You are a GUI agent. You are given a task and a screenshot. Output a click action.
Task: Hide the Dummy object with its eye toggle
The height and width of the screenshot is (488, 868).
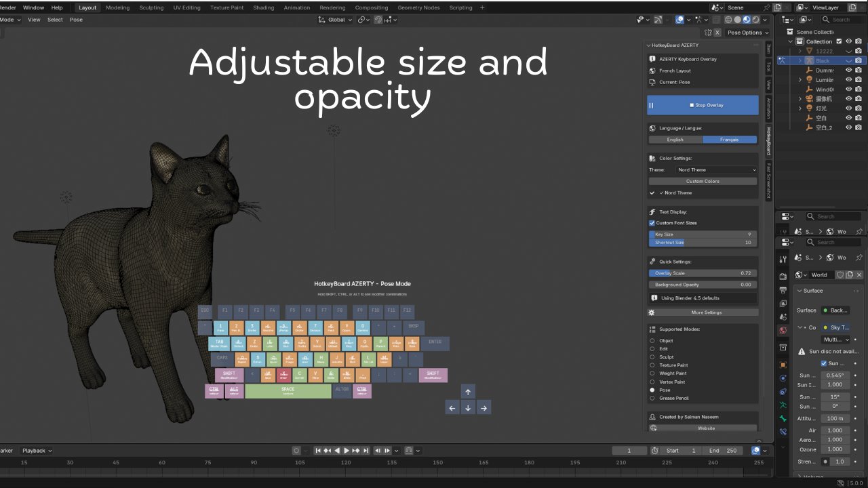coord(849,70)
